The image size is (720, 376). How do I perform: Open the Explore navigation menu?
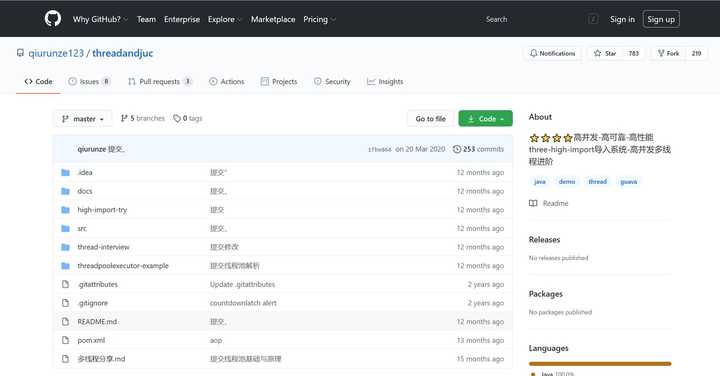pos(225,19)
